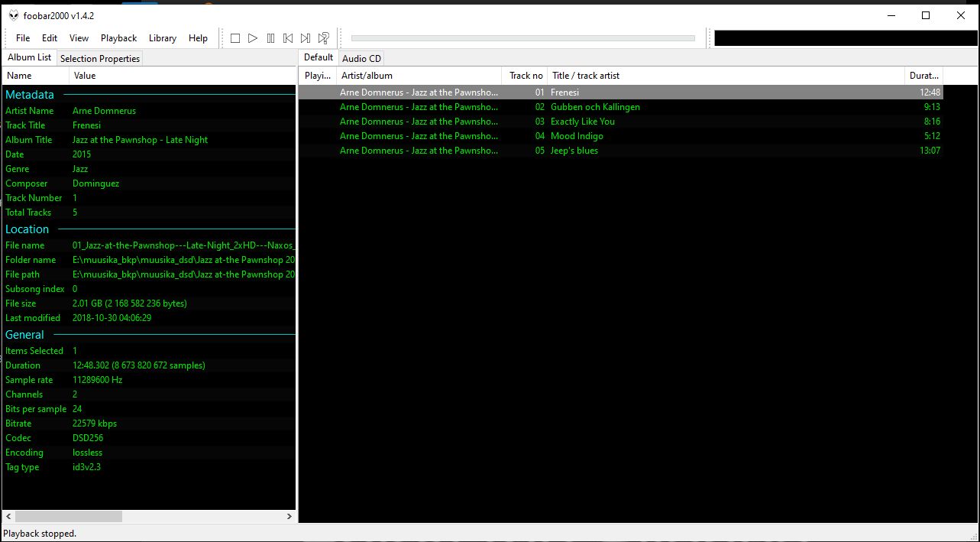Open the File menu
The image size is (980, 542).
(23, 38)
